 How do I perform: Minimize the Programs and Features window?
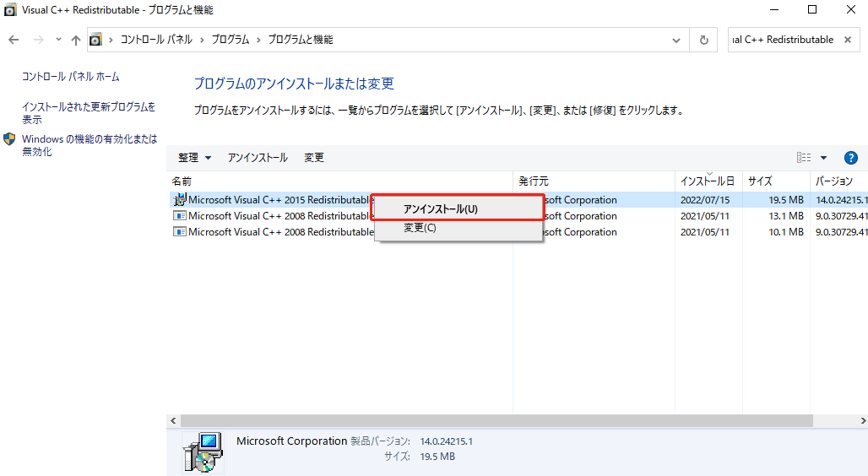coord(774,10)
